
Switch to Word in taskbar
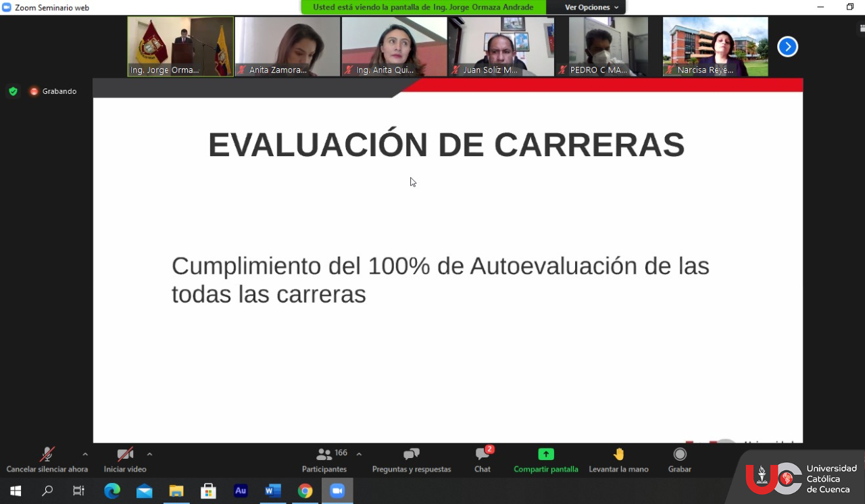tap(273, 491)
